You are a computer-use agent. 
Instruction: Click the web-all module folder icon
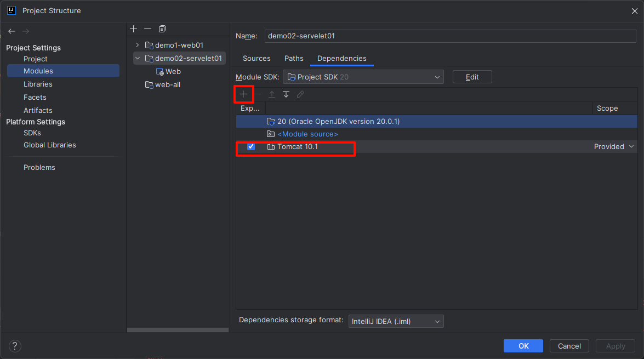coord(149,84)
